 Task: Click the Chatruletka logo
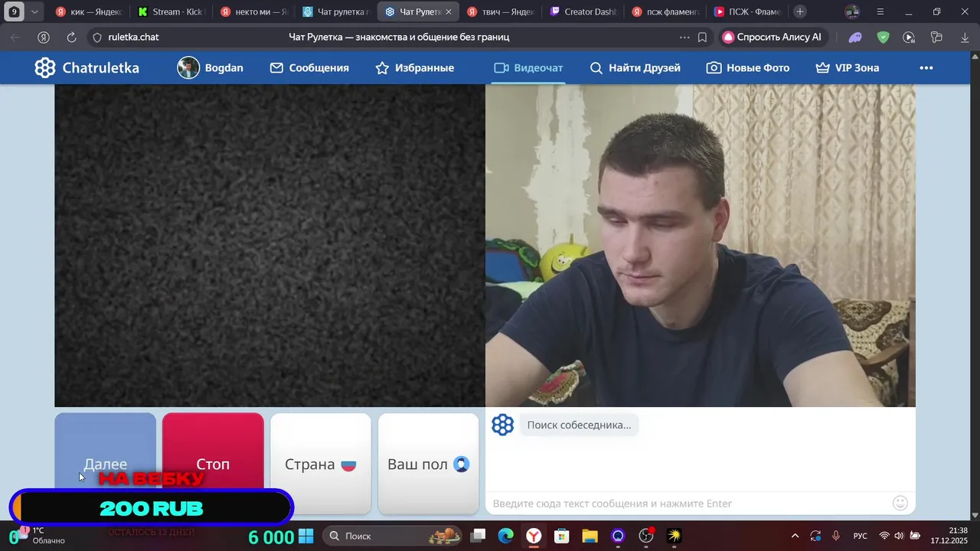click(87, 67)
